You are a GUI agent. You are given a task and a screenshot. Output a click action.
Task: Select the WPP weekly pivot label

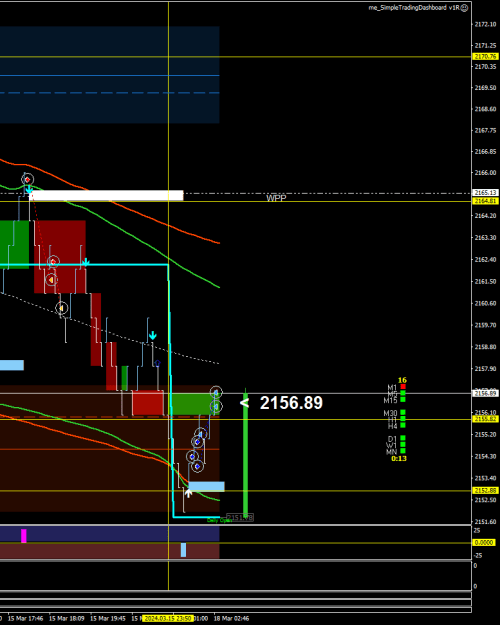click(x=276, y=198)
